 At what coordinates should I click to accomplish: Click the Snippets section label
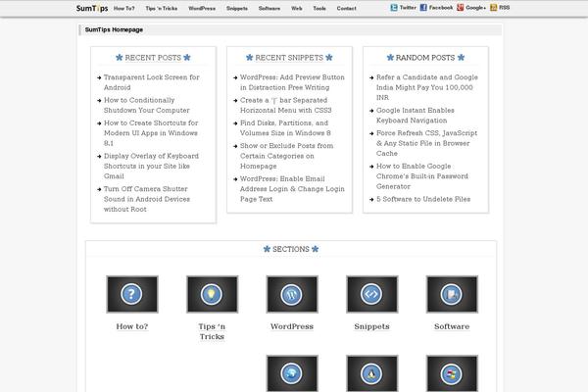(371, 326)
